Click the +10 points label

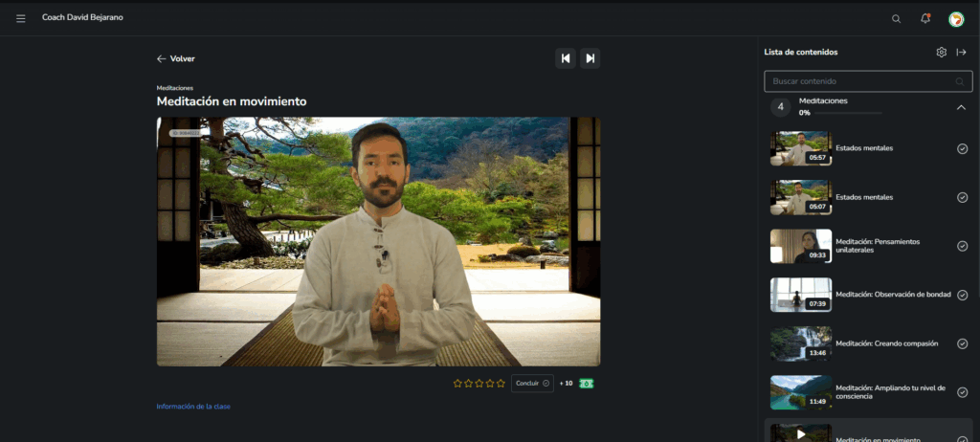566,384
